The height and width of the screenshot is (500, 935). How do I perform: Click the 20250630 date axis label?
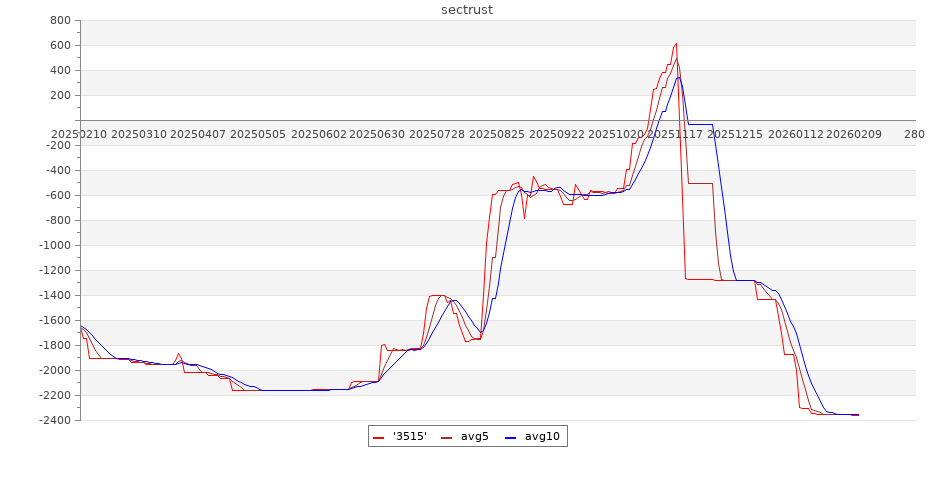click(x=378, y=134)
